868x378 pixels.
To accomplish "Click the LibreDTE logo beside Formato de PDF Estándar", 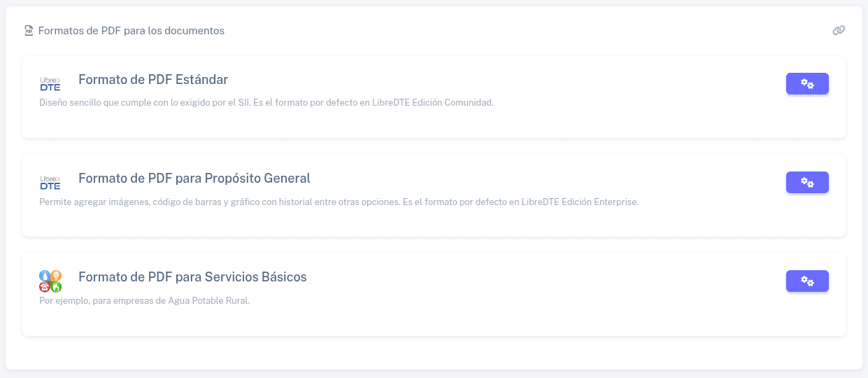I will point(50,84).
